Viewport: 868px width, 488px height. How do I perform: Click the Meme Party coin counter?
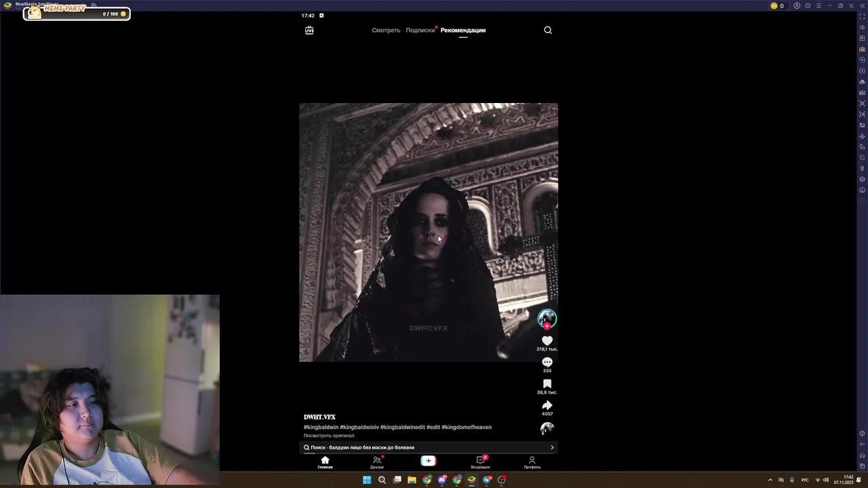[x=114, y=14]
